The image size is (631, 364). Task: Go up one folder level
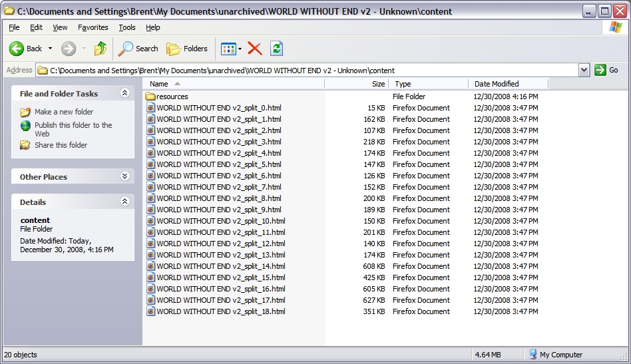pos(101,49)
